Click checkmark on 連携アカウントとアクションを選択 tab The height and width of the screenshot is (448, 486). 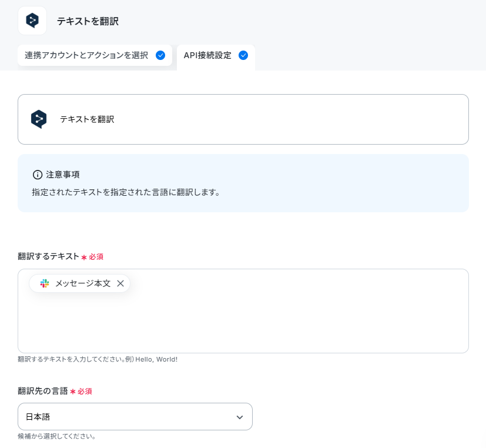160,55
